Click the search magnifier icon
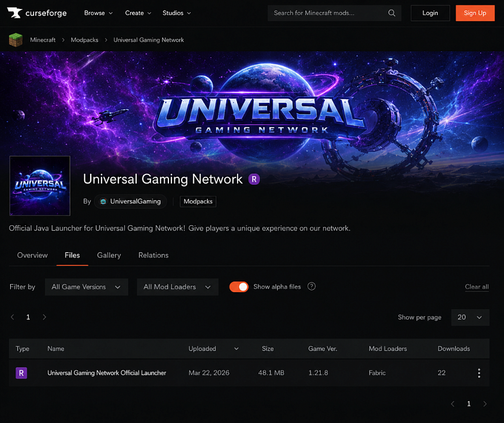 click(x=392, y=13)
